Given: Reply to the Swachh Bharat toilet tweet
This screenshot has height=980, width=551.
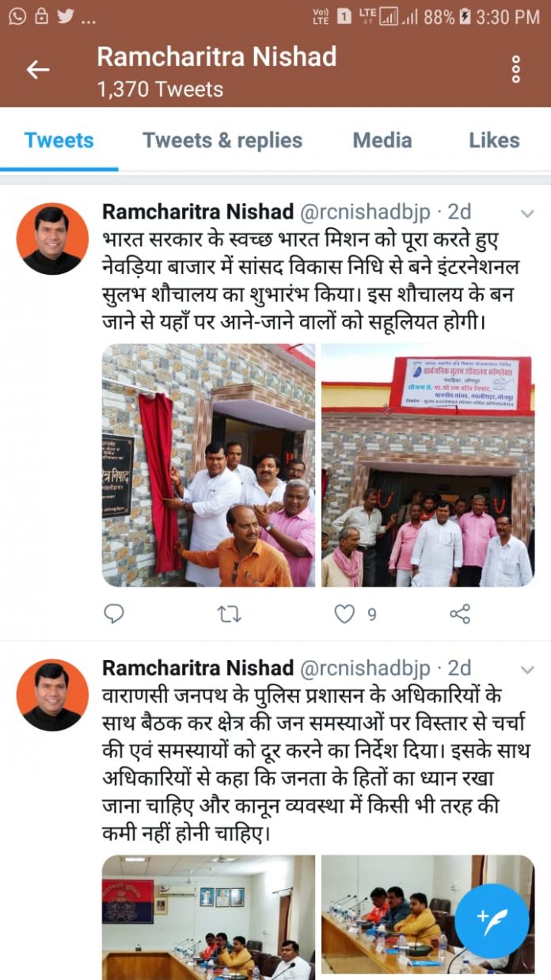Looking at the screenshot, I should tap(115, 613).
